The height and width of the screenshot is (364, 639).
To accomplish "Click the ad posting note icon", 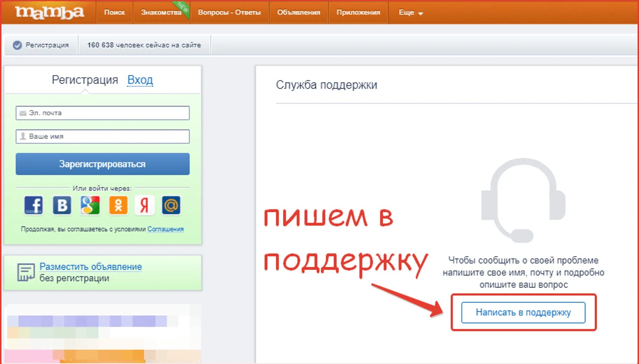I will (26, 272).
